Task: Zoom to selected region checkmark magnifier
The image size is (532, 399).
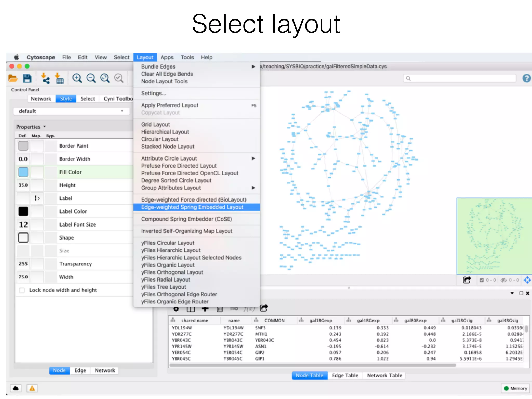Action: coord(119,78)
